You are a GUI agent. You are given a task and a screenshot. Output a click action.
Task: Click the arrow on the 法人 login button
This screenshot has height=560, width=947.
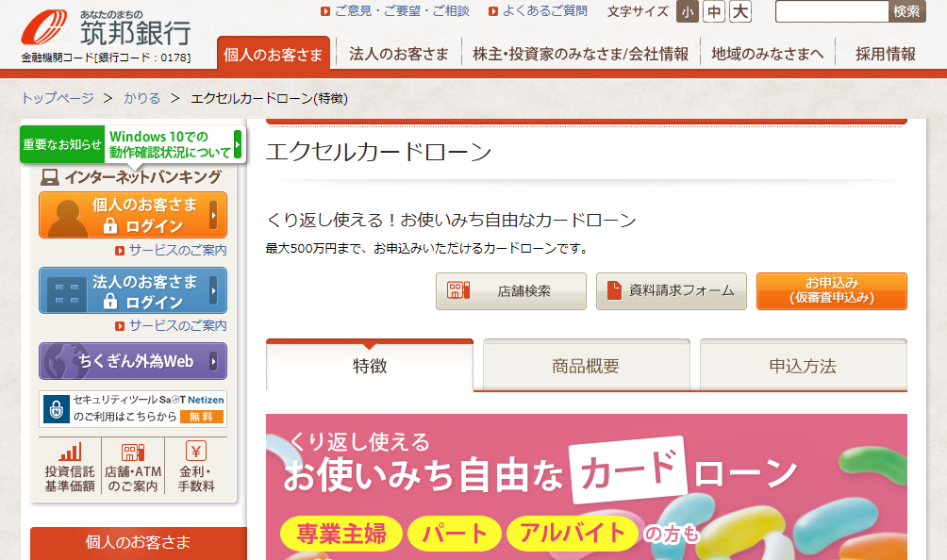pyautogui.click(x=213, y=290)
